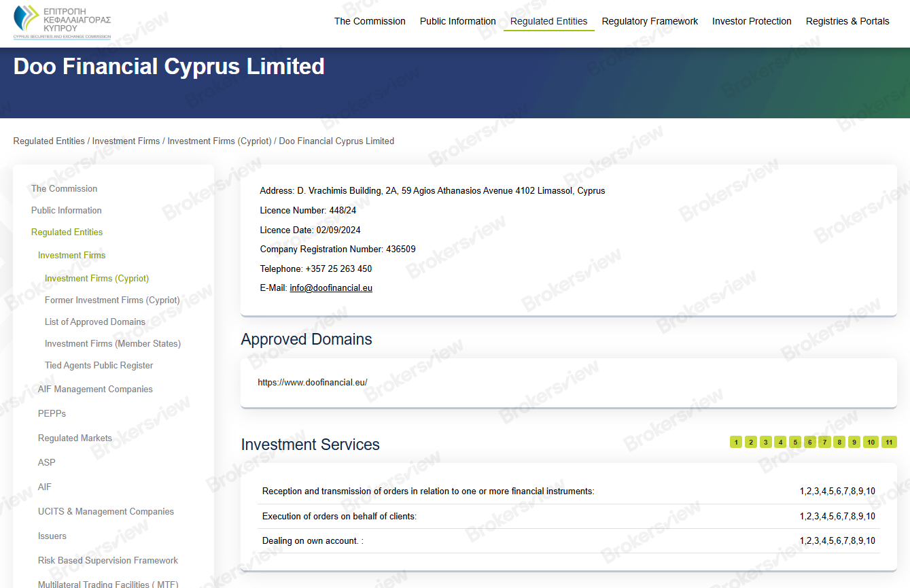
Task: Switch to the Public Information tab
Action: (x=457, y=21)
